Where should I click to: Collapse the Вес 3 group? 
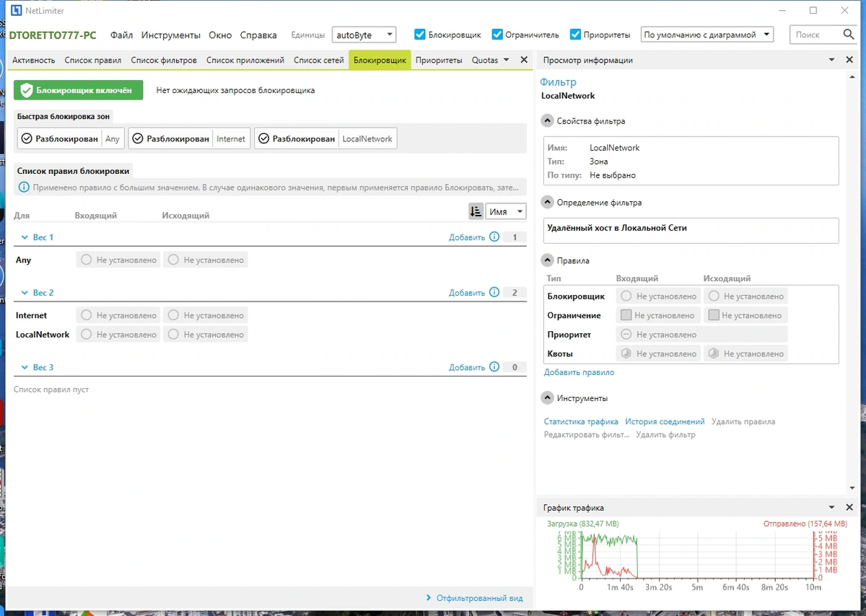pos(24,367)
